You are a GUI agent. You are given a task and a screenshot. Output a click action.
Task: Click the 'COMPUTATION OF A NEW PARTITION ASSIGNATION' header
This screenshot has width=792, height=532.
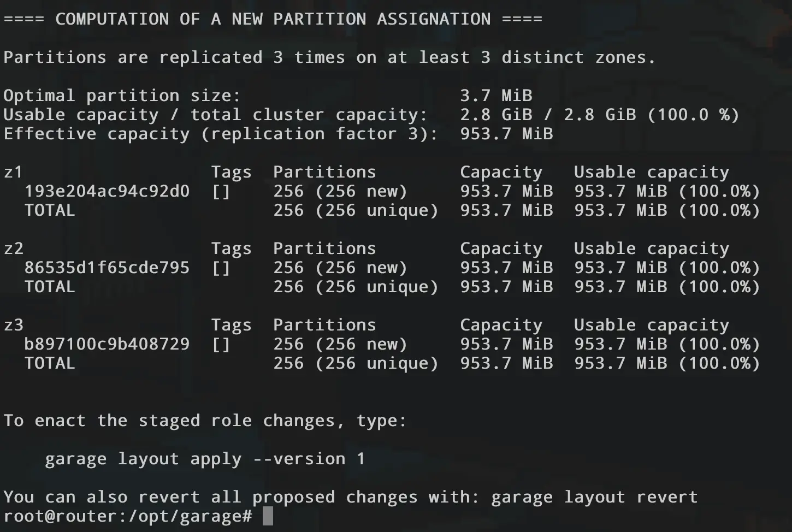coord(273,19)
